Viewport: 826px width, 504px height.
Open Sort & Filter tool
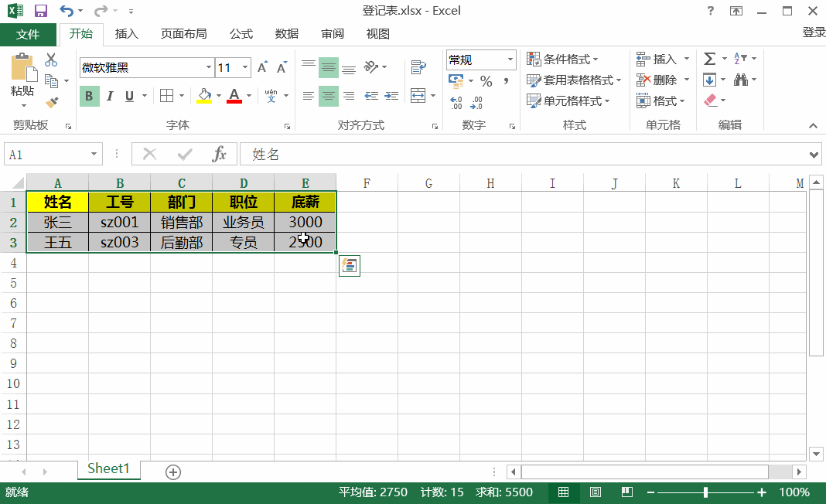[741, 59]
